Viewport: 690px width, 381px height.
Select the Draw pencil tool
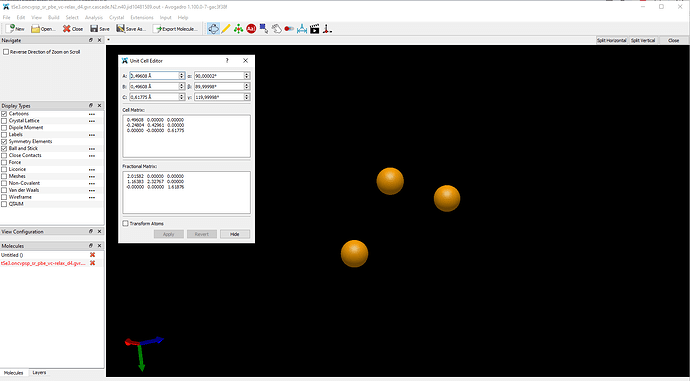click(x=226, y=29)
